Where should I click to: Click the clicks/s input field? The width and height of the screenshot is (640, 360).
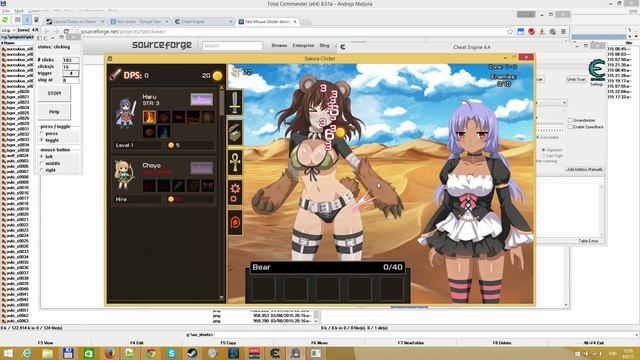click(x=71, y=67)
